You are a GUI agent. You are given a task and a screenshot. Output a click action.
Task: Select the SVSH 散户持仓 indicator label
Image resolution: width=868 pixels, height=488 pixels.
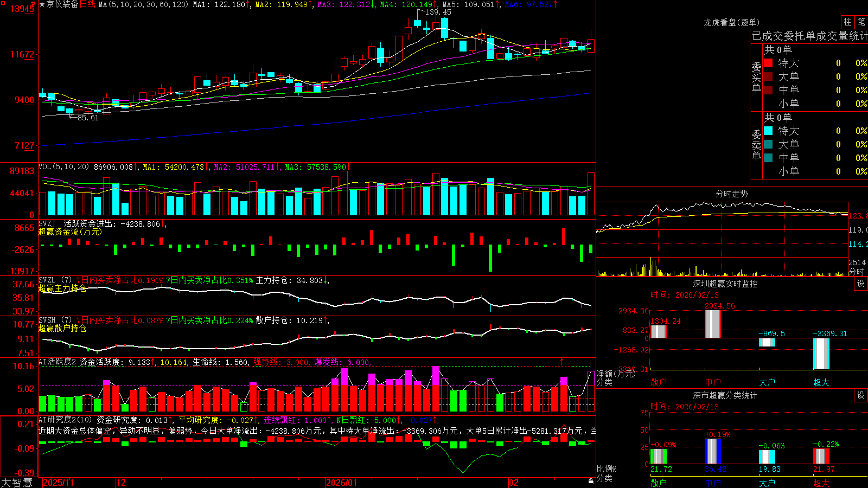(x=54, y=320)
